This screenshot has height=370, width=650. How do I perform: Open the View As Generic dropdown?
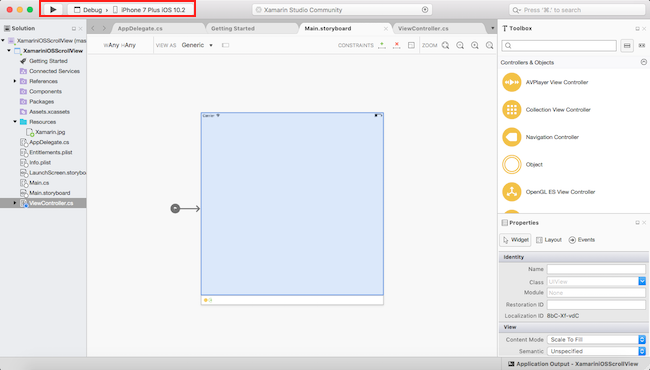tap(197, 45)
